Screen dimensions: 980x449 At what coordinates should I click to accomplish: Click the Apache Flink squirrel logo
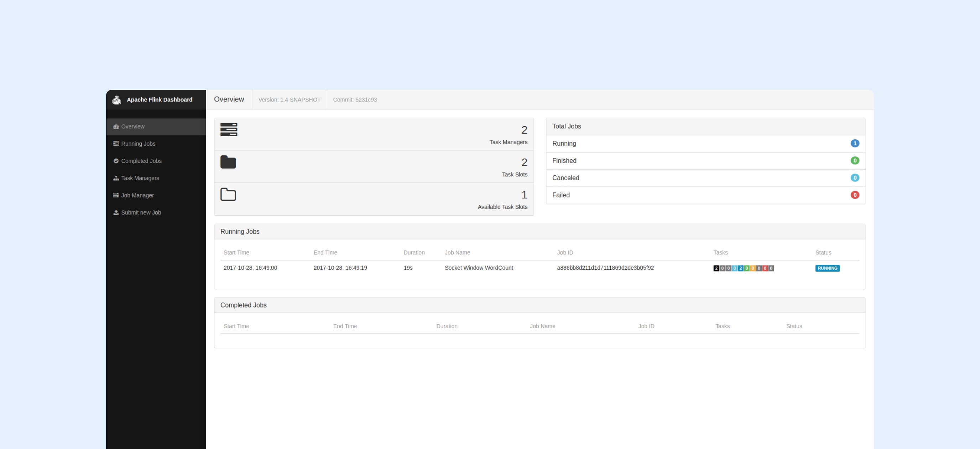point(116,100)
